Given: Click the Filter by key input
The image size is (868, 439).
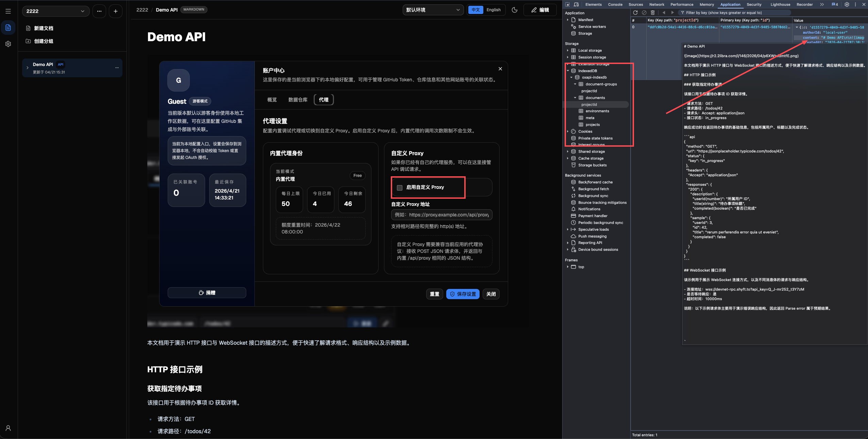Looking at the screenshot, I should (734, 13).
